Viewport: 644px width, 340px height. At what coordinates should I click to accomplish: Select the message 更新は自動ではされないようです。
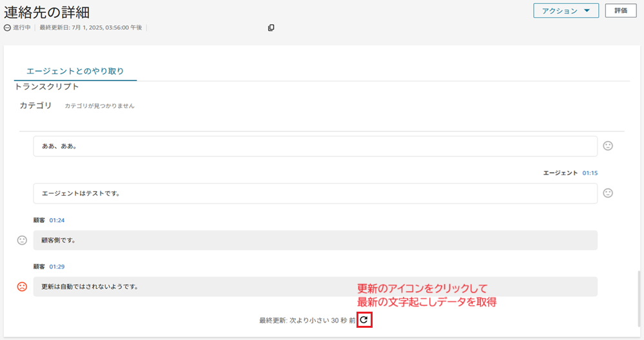[315, 287]
